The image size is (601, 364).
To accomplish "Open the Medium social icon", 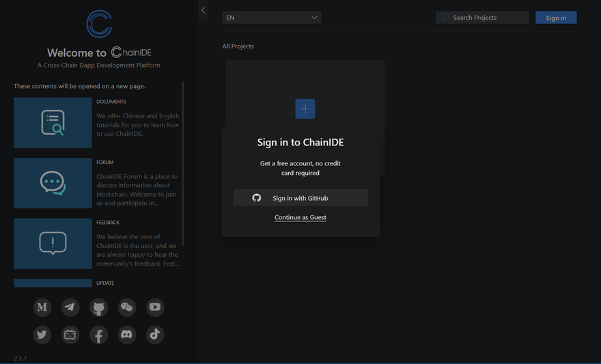I will [42, 307].
